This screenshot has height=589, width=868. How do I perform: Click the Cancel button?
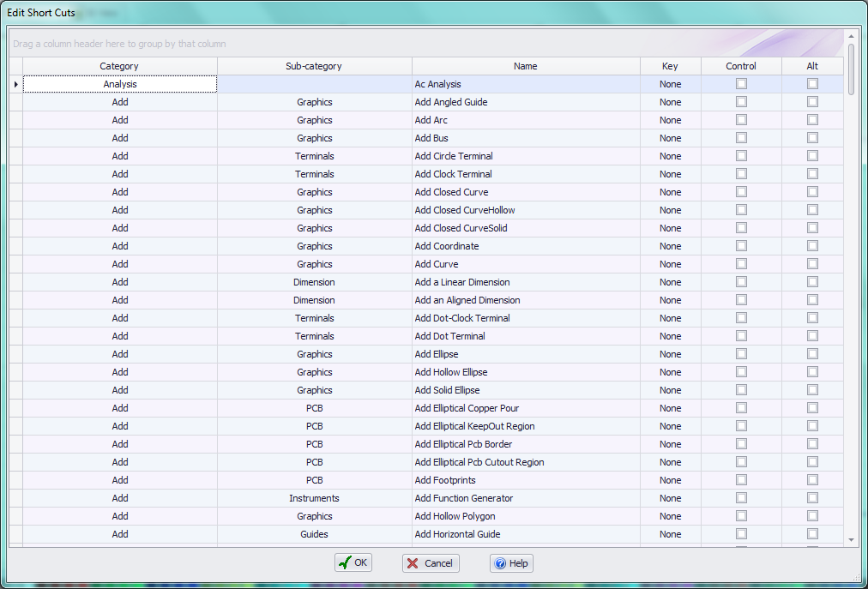click(431, 563)
